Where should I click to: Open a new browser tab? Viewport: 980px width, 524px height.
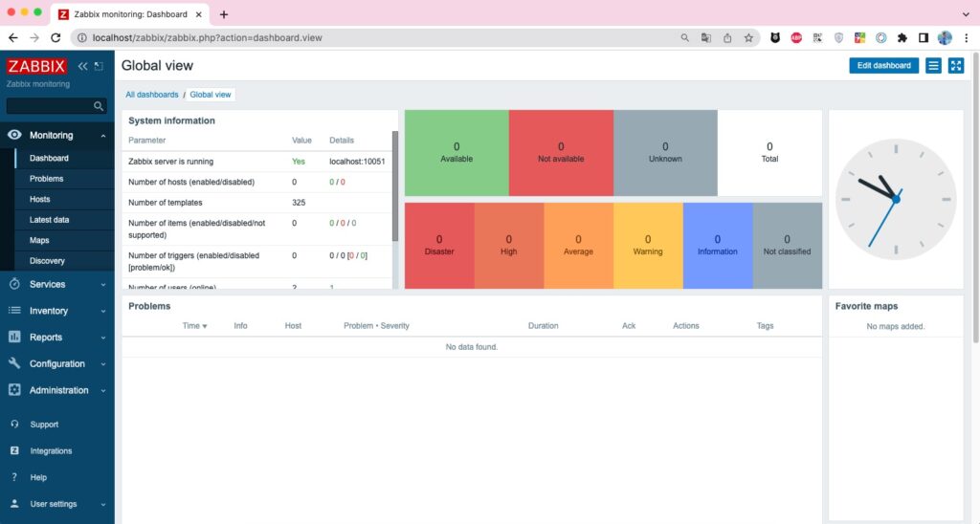[224, 14]
